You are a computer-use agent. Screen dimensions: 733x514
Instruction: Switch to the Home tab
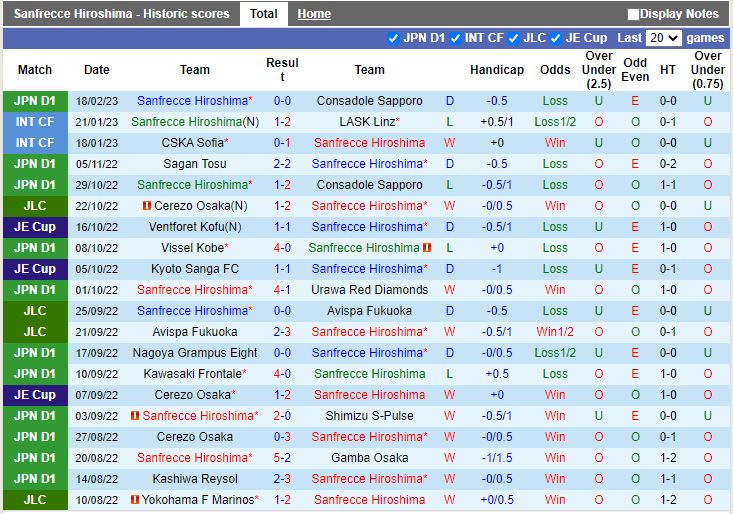click(314, 14)
